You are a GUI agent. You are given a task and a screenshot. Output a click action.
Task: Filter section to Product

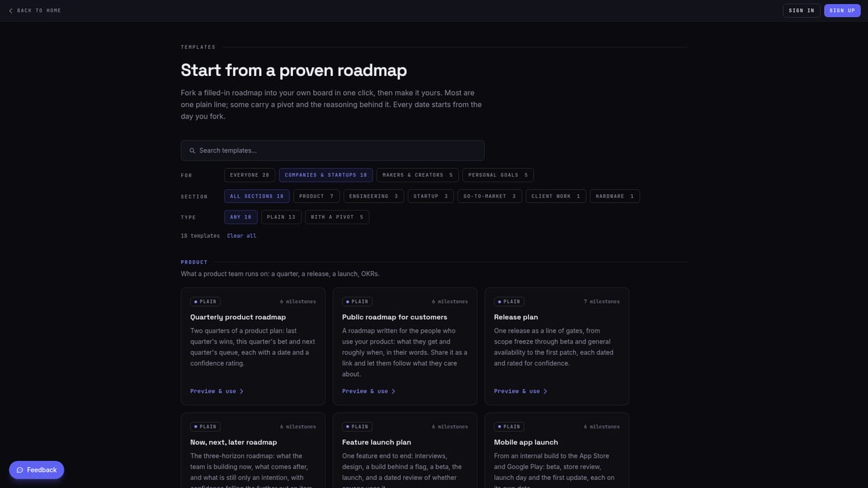coord(317,196)
